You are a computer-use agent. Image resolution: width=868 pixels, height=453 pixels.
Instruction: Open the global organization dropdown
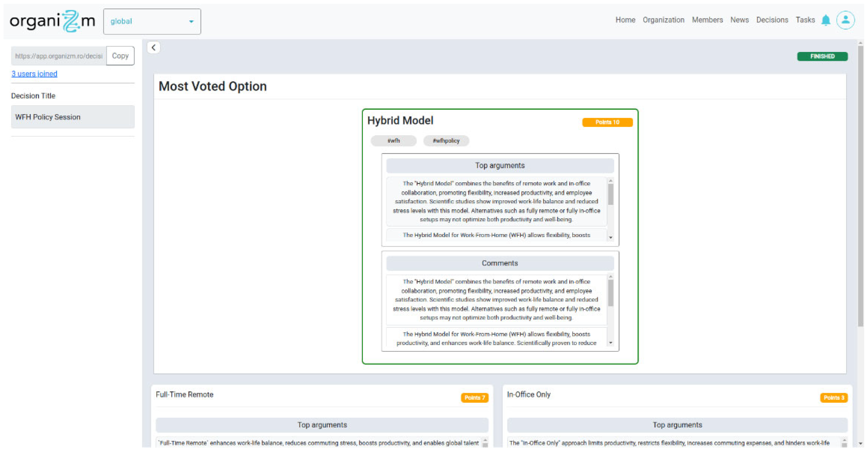pyautogui.click(x=148, y=22)
